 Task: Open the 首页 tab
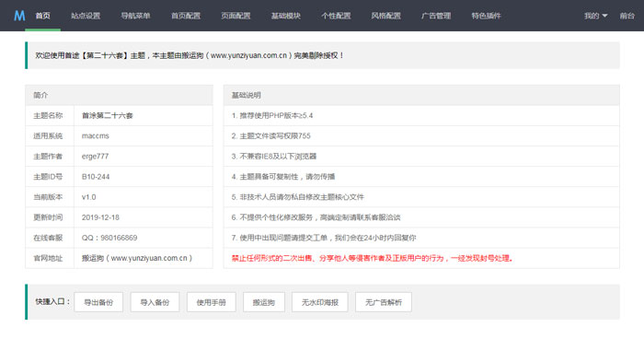(42, 16)
